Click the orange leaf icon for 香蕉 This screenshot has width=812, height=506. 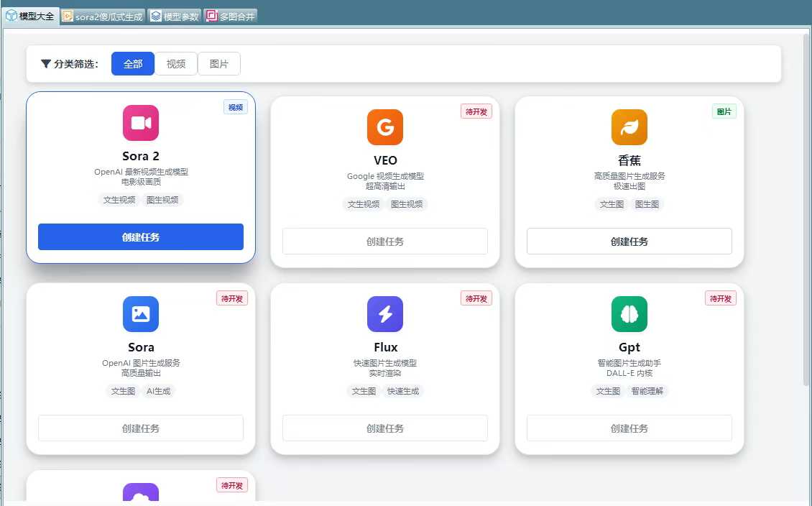pos(629,127)
